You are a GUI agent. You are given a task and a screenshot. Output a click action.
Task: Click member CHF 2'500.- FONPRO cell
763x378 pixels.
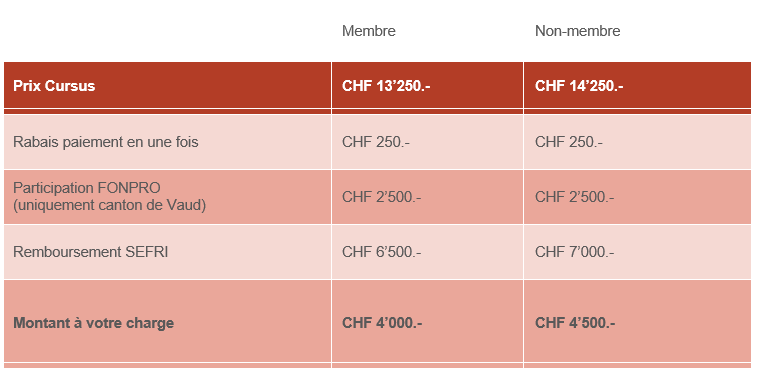(x=382, y=197)
